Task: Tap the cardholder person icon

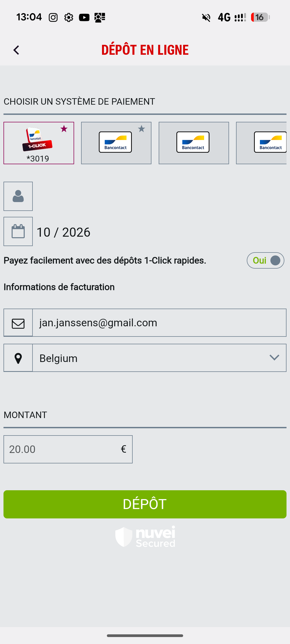Action: [18, 196]
